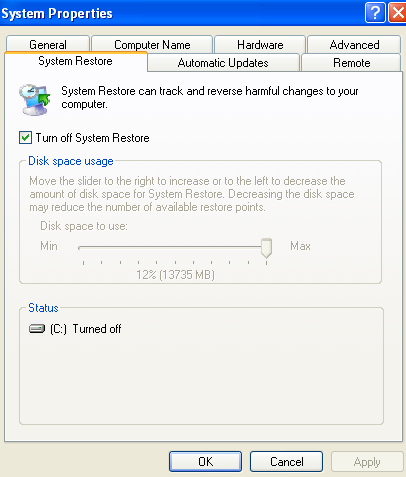Click the Status group title
The image size is (406, 477).
pyautogui.click(x=43, y=308)
